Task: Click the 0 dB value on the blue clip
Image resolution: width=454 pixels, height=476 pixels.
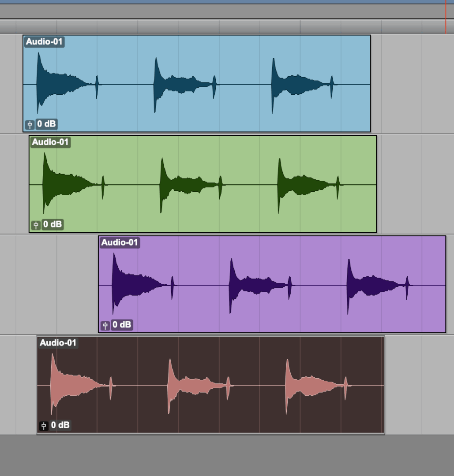Action: (46, 124)
